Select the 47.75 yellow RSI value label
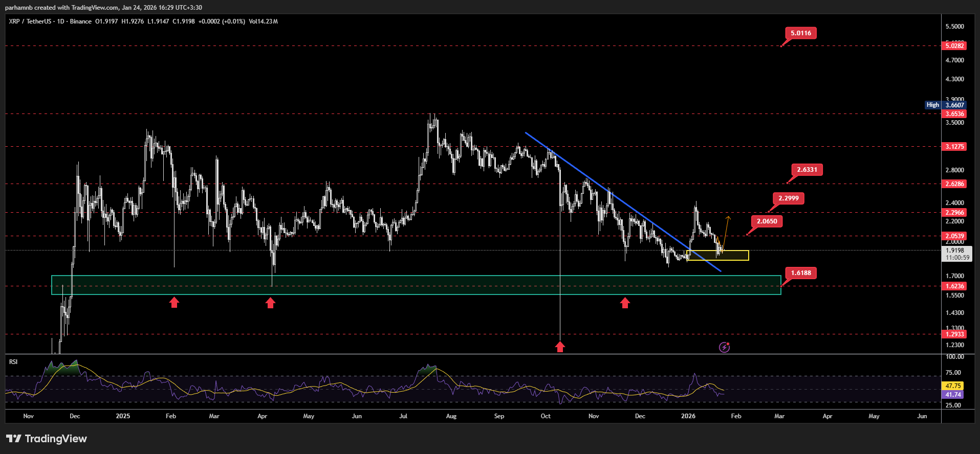 pos(952,386)
